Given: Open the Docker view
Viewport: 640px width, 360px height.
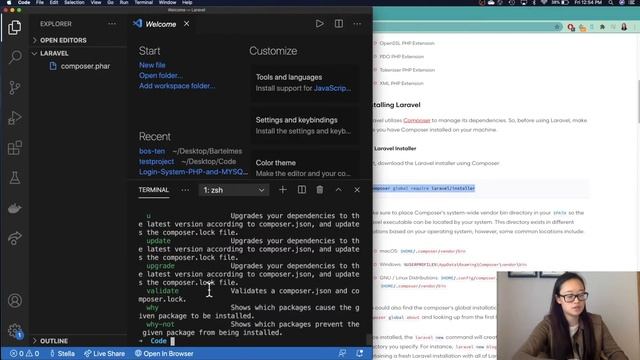Looking at the screenshot, I should pyautogui.click(x=15, y=208).
